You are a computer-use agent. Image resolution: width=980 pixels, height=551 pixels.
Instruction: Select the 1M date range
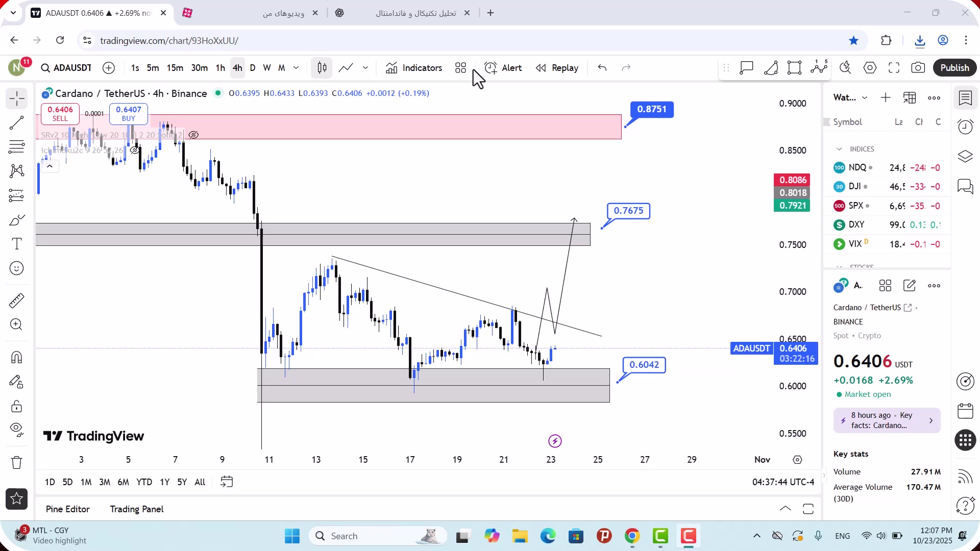pos(86,482)
